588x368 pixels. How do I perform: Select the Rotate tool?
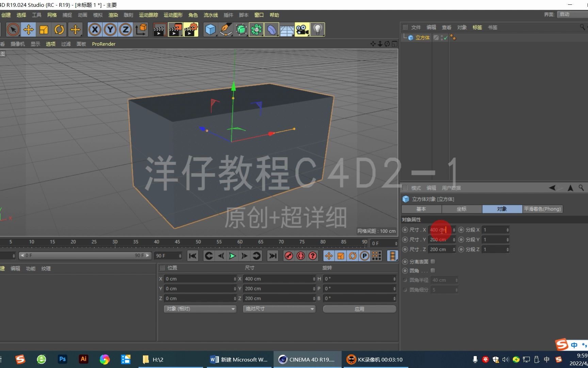pos(59,30)
